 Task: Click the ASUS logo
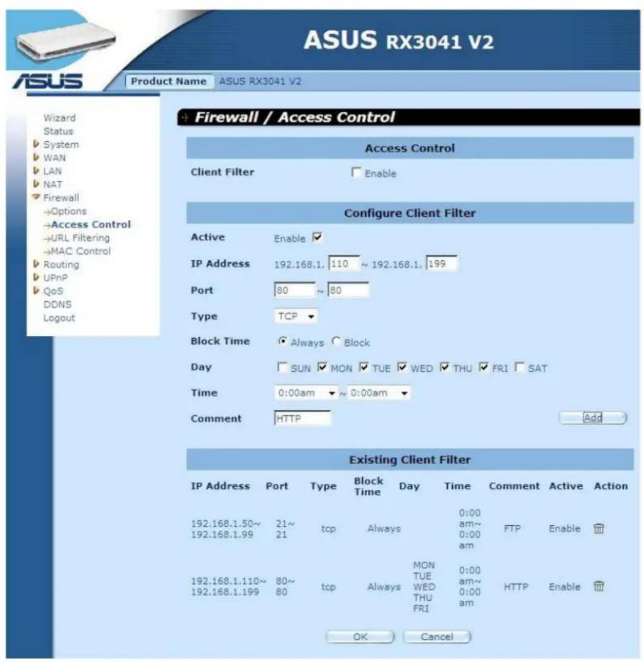click(48, 81)
